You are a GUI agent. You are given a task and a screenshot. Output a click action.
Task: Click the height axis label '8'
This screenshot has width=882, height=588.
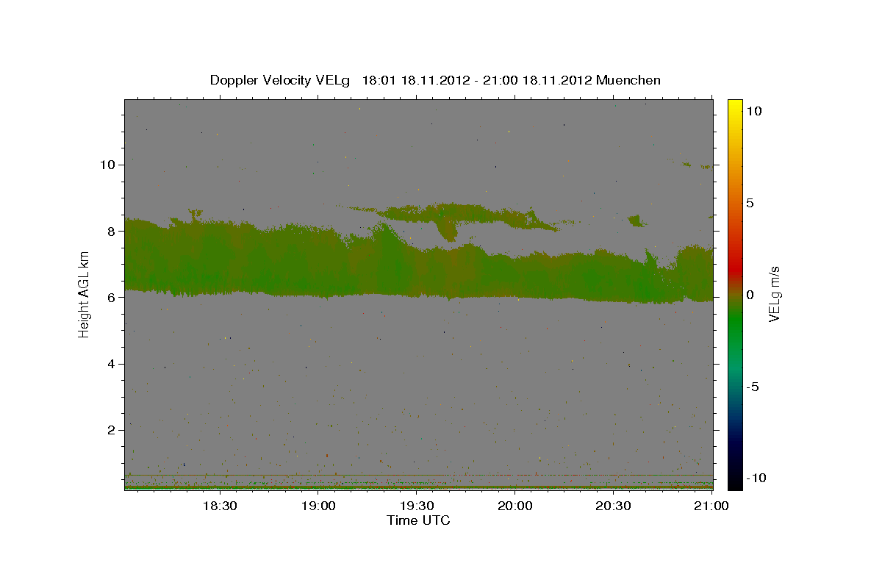tap(112, 231)
